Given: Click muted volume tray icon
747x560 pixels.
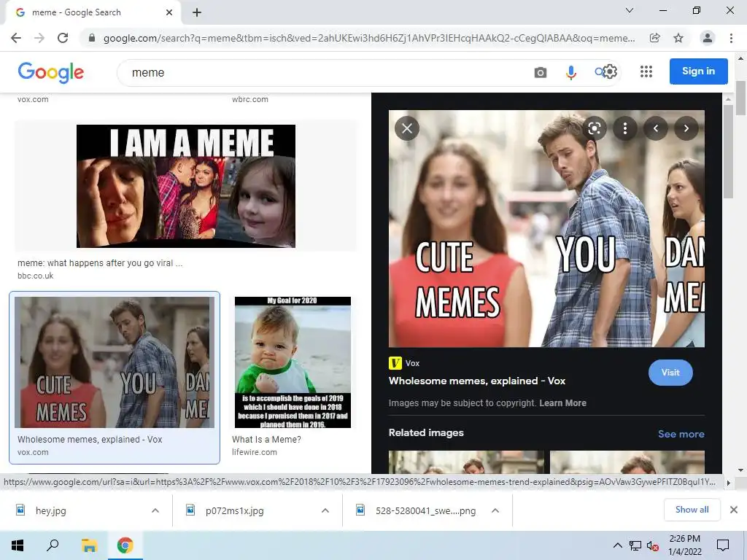Looking at the screenshot, I should pos(653,545).
